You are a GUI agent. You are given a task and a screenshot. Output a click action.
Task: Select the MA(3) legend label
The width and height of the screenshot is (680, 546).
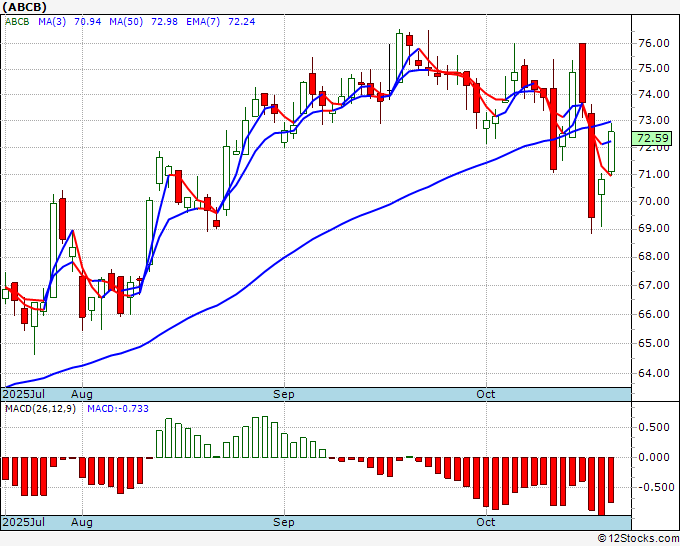52,22
